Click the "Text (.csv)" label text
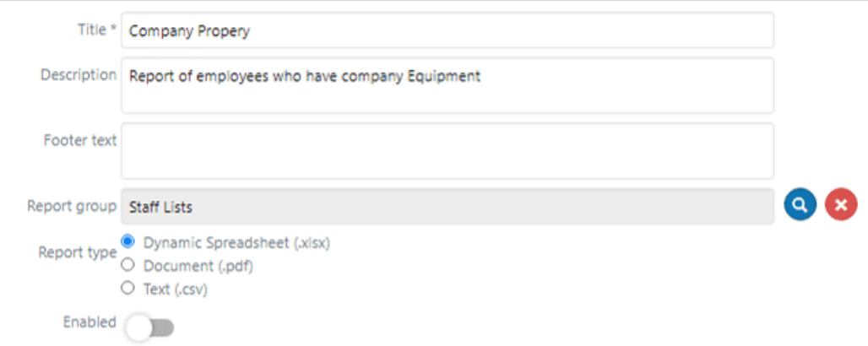 tap(176, 289)
